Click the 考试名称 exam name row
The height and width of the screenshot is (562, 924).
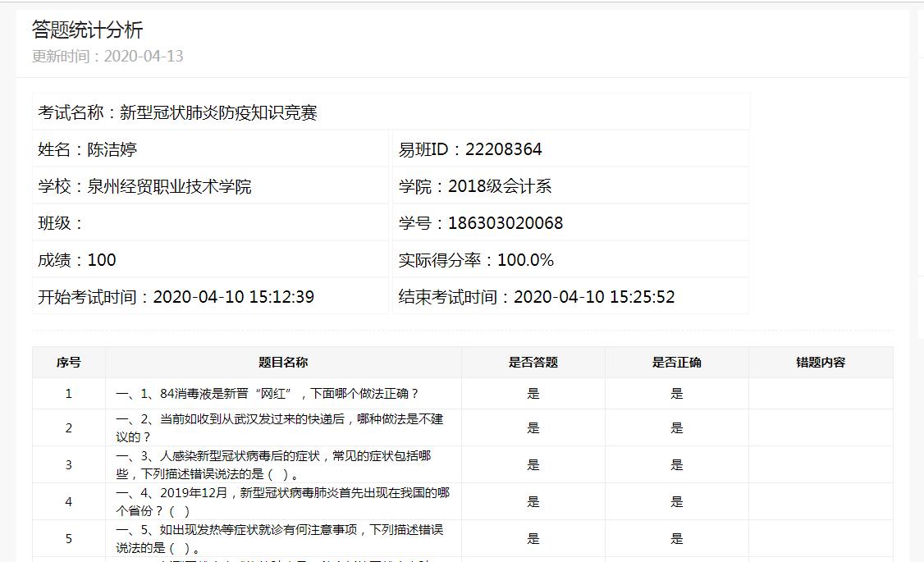[177, 113]
